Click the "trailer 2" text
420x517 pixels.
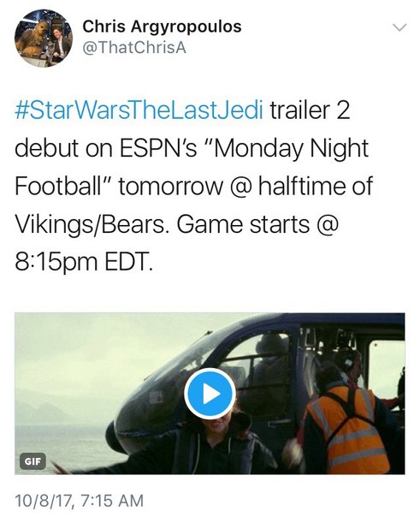(x=311, y=110)
